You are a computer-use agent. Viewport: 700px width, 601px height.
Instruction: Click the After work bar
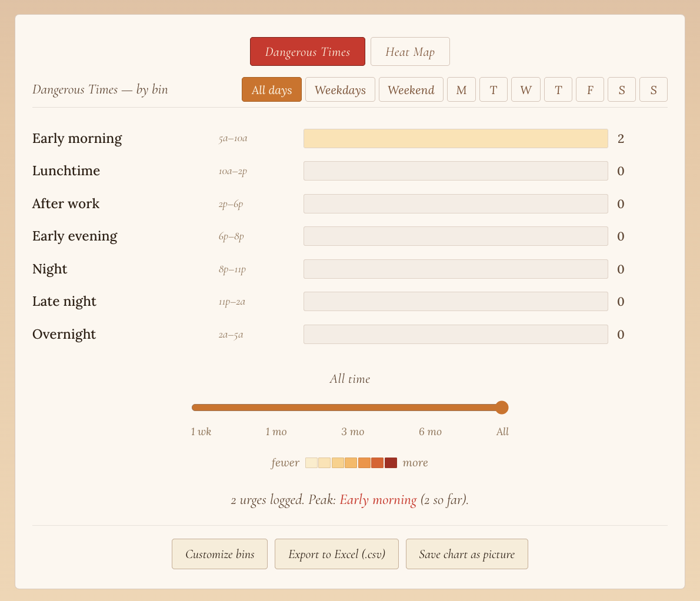(455, 203)
